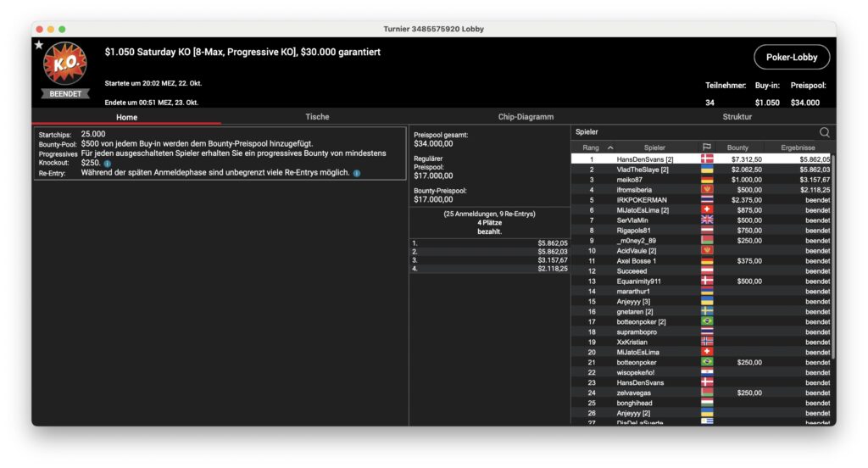Open info icon beside Re-Entry description

357,173
